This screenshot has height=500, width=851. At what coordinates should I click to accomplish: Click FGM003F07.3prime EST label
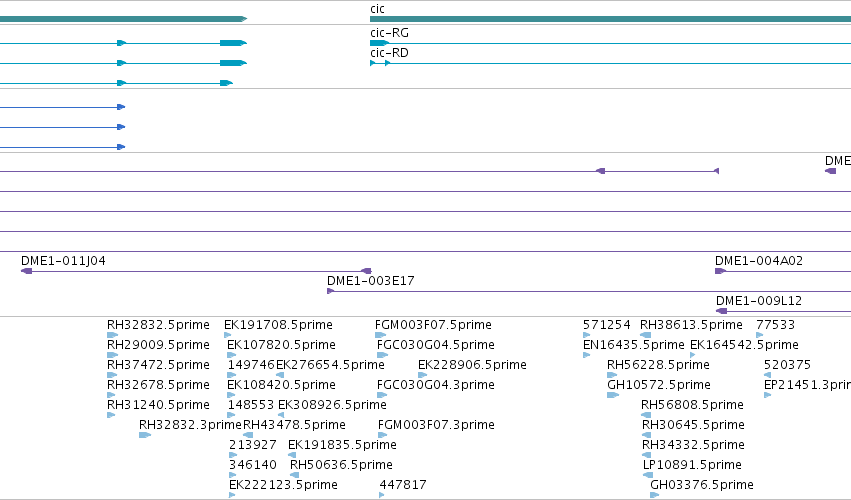pyautogui.click(x=436, y=425)
